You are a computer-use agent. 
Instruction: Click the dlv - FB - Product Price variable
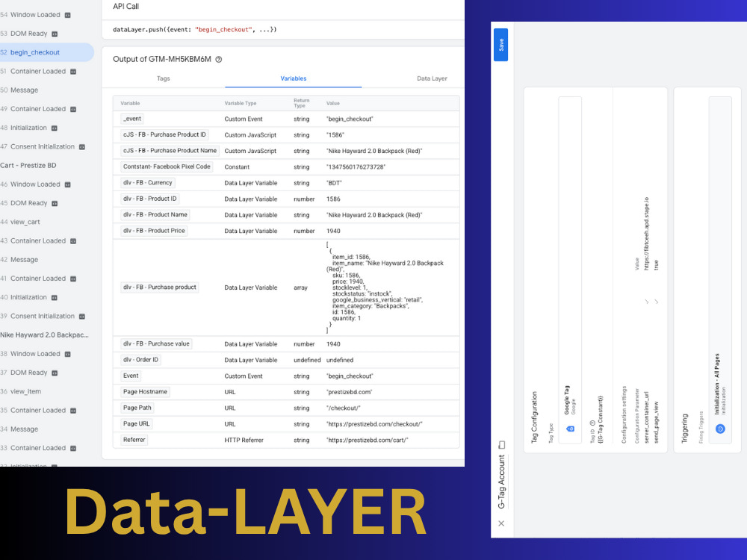tap(154, 231)
